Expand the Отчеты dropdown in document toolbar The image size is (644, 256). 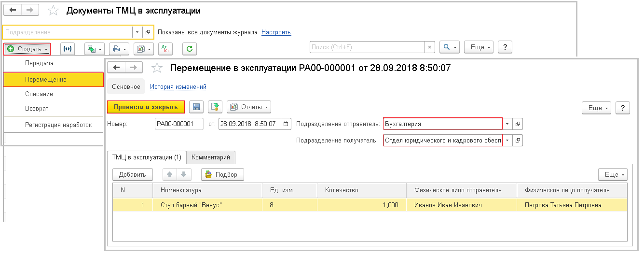point(249,107)
